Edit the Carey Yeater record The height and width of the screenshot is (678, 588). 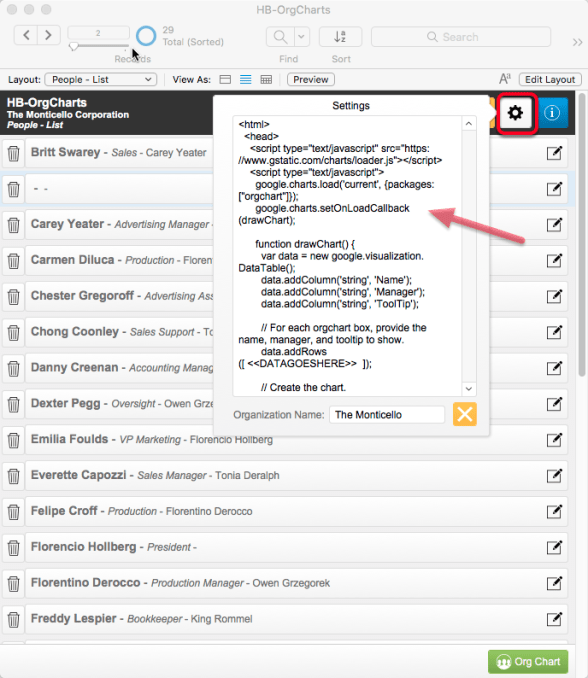554,225
